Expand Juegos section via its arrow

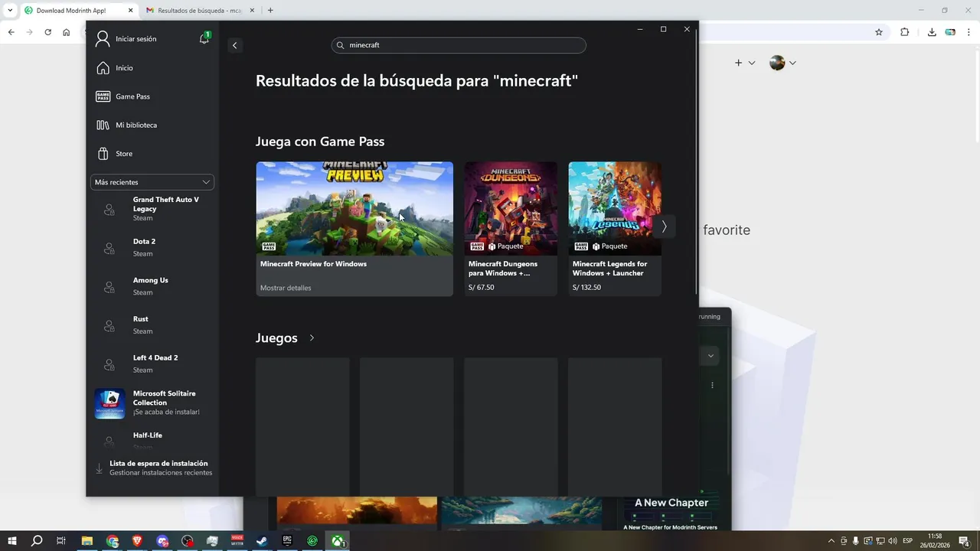point(312,337)
